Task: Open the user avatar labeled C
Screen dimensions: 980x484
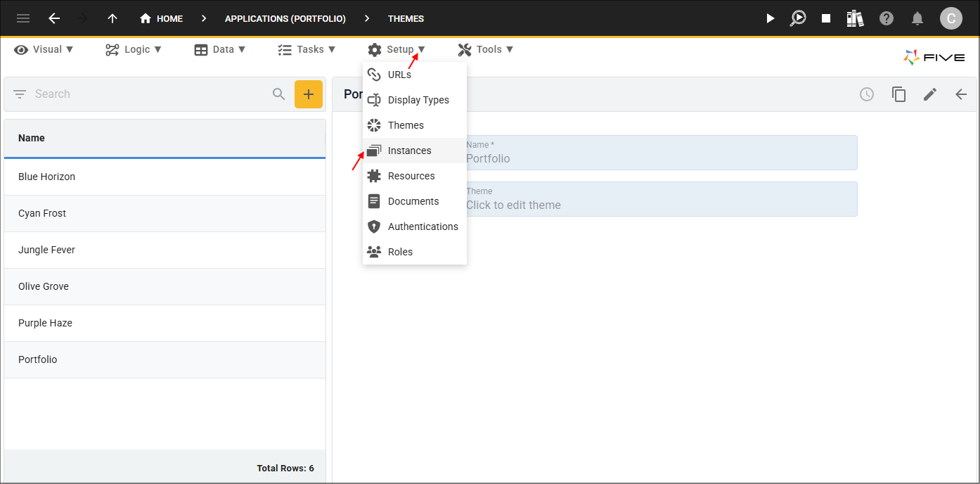Action: (x=951, y=18)
